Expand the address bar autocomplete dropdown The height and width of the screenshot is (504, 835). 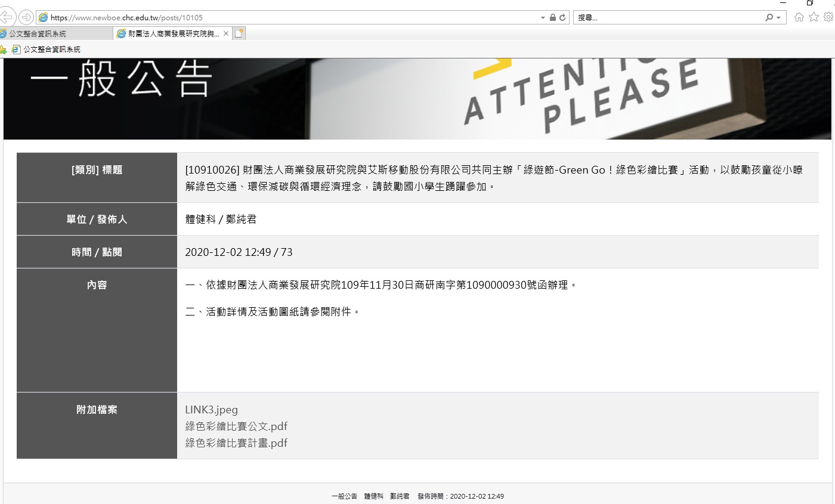543,18
